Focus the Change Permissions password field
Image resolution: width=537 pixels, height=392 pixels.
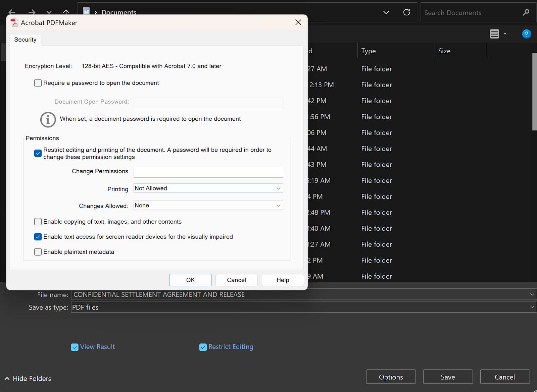tap(208, 172)
